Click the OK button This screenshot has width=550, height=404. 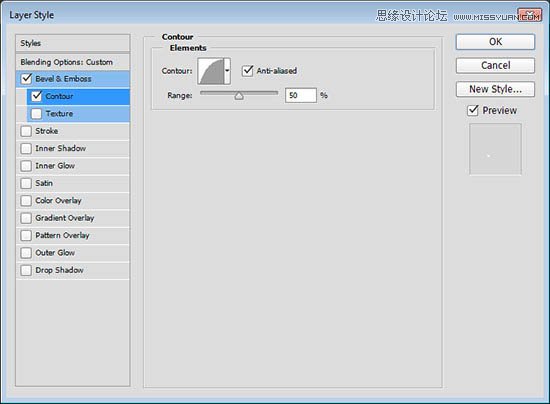coord(495,42)
